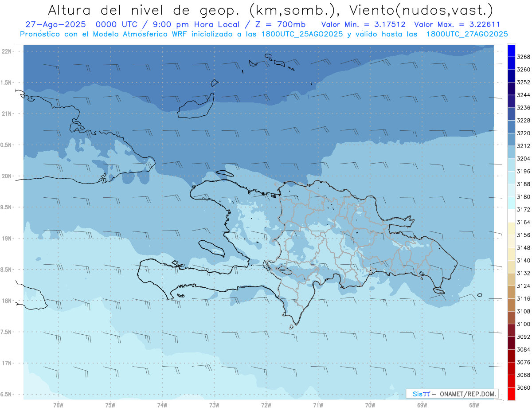Viewport: 532px width, 411px height.
Task: Pick the bright red swatch below 3060
Action: (x=511, y=394)
